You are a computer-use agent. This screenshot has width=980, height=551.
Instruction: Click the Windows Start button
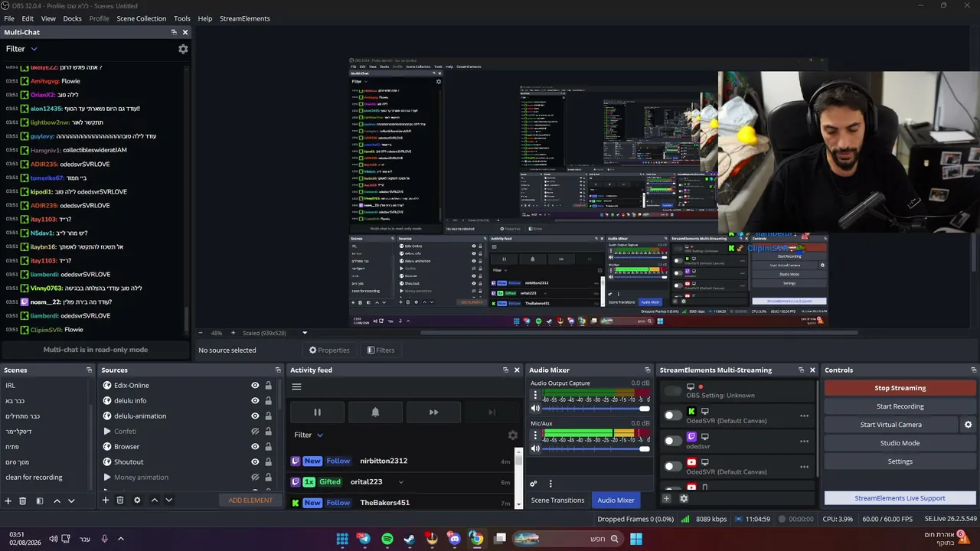[x=636, y=539]
